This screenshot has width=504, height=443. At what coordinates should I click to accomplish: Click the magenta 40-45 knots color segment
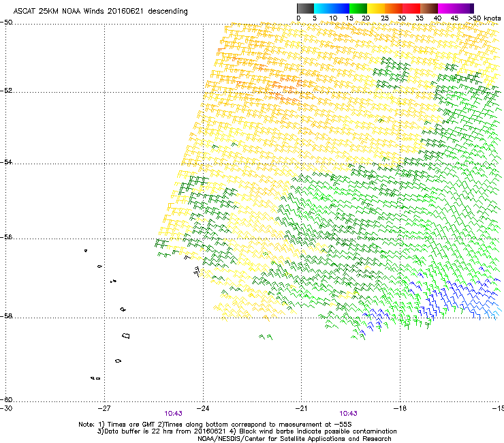pyautogui.click(x=447, y=8)
